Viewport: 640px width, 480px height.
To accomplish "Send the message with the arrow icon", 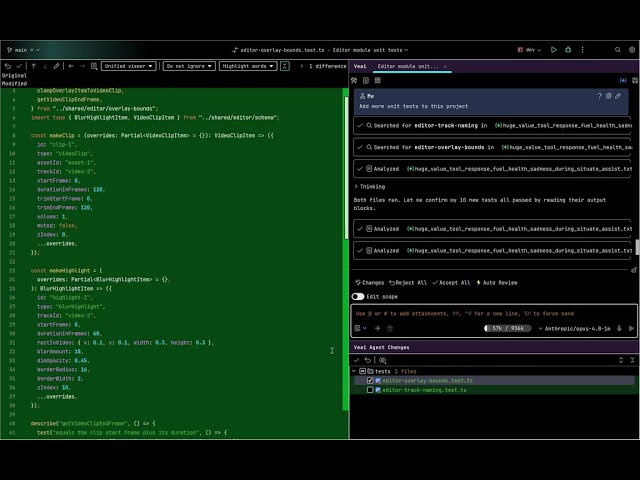I will click(x=631, y=328).
